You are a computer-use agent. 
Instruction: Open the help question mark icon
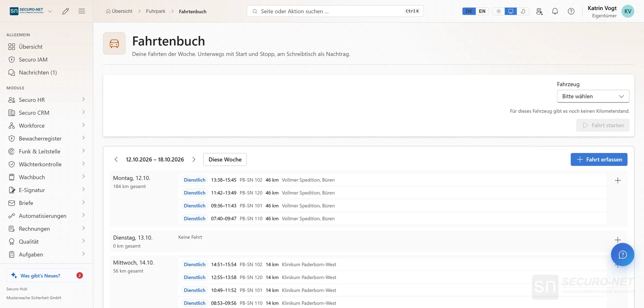(571, 11)
